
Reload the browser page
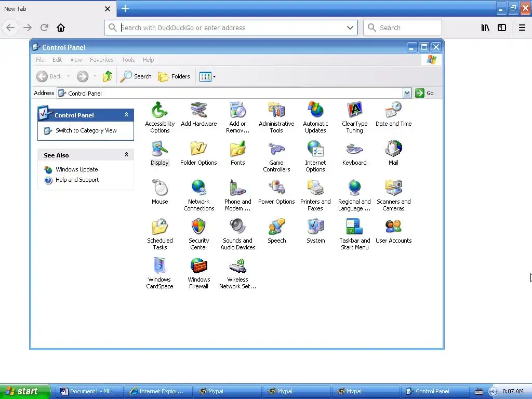44,28
